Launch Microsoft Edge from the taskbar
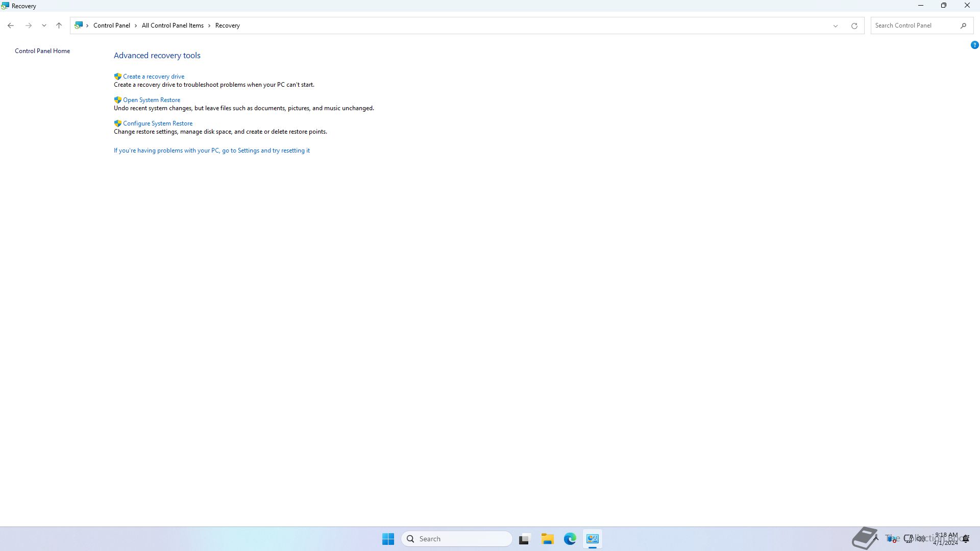The height and width of the screenshot is (551, 980). point(570,539)
